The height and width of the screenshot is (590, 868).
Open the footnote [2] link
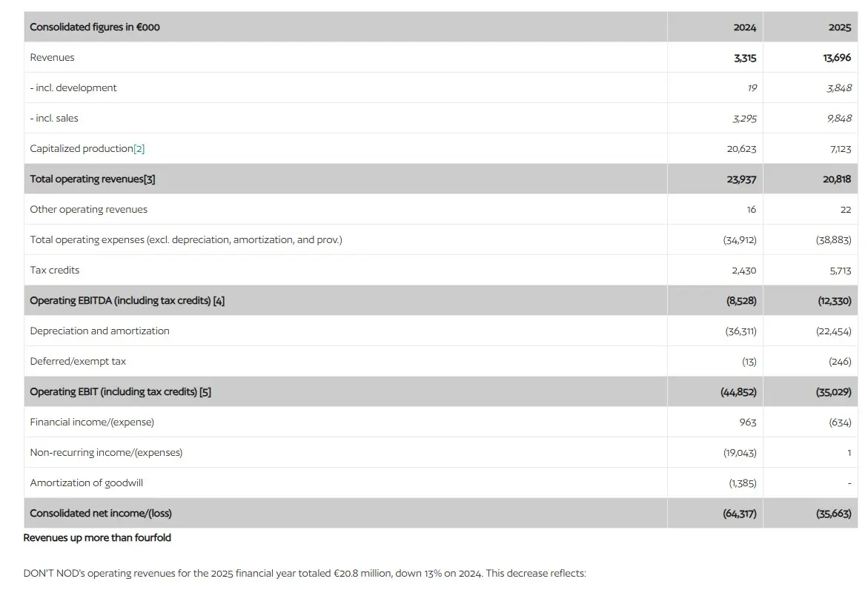[139, 148]
